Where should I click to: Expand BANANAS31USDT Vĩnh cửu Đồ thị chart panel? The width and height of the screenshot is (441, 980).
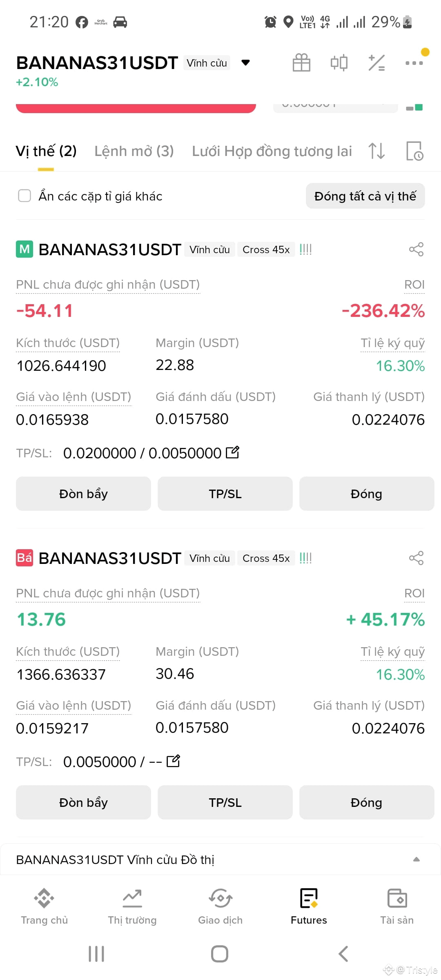pos(220,860)
